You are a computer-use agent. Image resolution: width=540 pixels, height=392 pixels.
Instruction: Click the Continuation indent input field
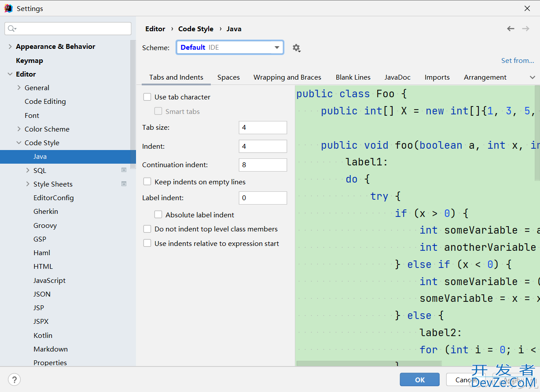[263, 165]
